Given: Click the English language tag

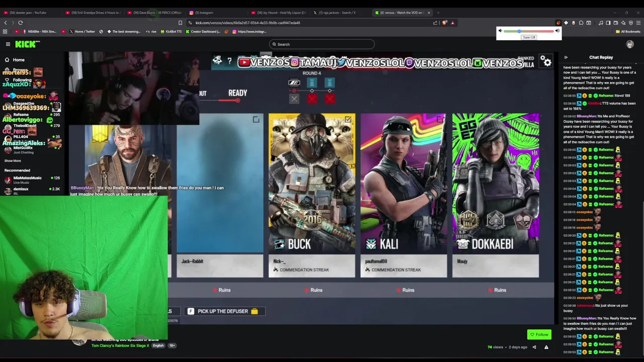Looking at the screenshot, I should [158, 346].
